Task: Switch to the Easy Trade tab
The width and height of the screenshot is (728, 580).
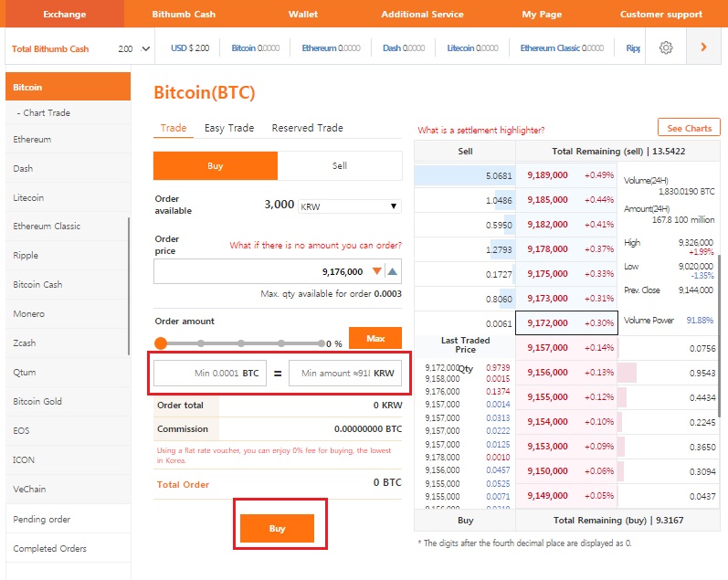Action: [229, 128]
